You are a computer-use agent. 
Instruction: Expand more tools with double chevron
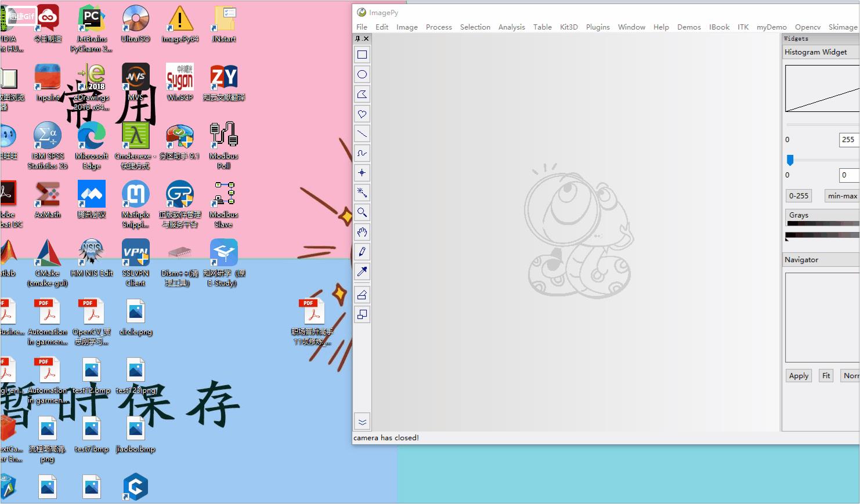coord(362,422)
